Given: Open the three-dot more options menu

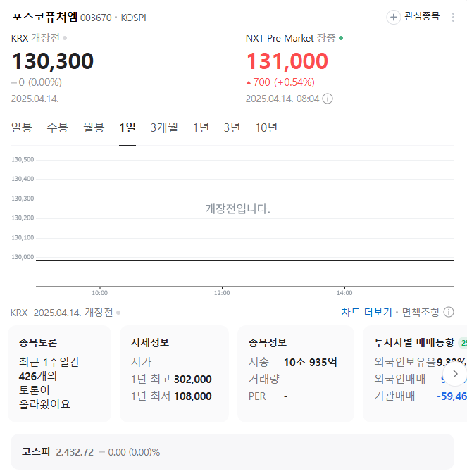Looking at the screenshot, I should pyautogui.click(x=453, y=17).
